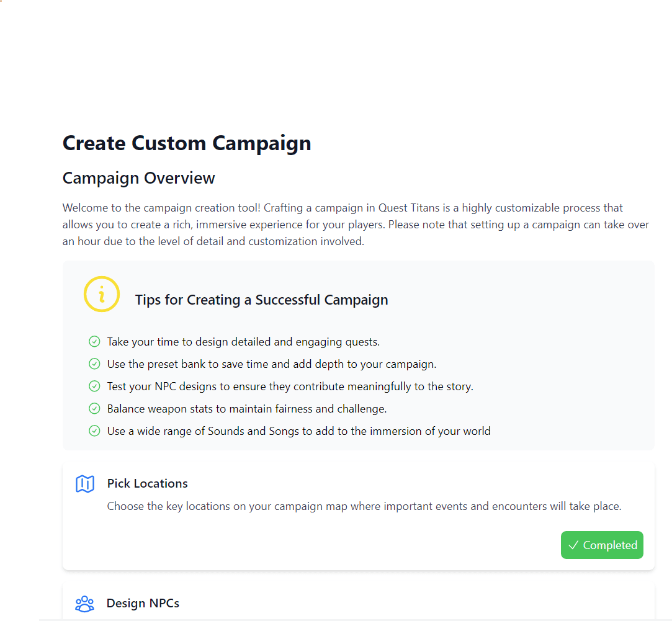
Task: Click checkmark icon beside NPC designs tip
Action: click(x=94, y=386)
